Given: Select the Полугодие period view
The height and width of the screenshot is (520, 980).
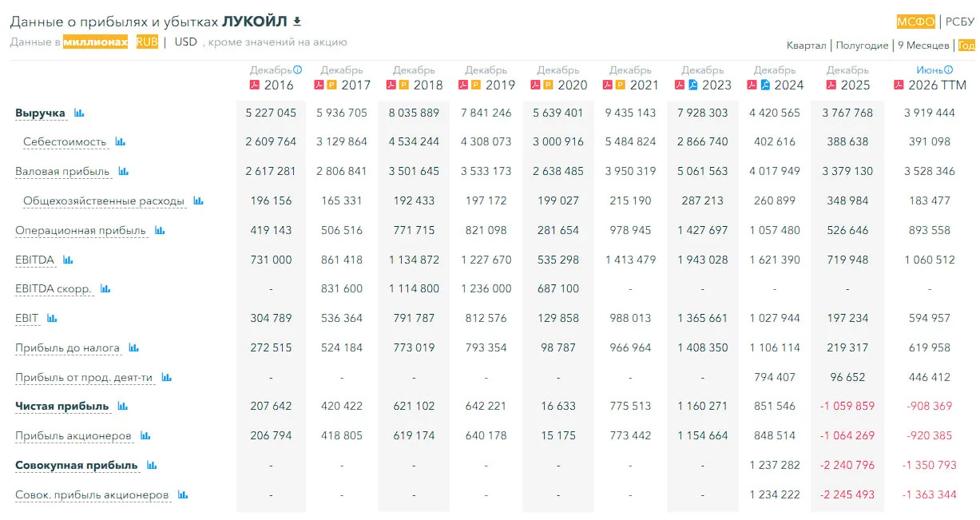Looking at the screenshot, I should coord(862,46).
